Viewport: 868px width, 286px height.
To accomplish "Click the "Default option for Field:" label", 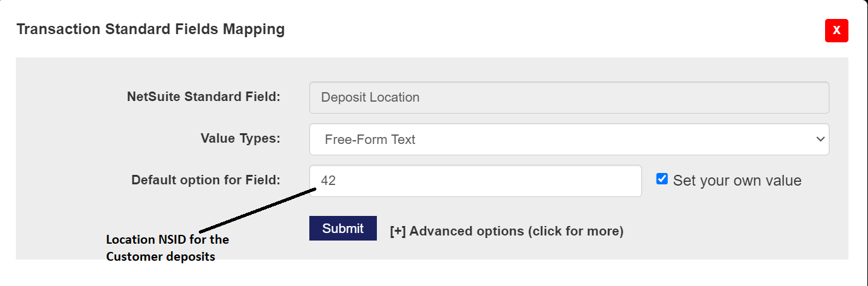I will pos(205,180).
